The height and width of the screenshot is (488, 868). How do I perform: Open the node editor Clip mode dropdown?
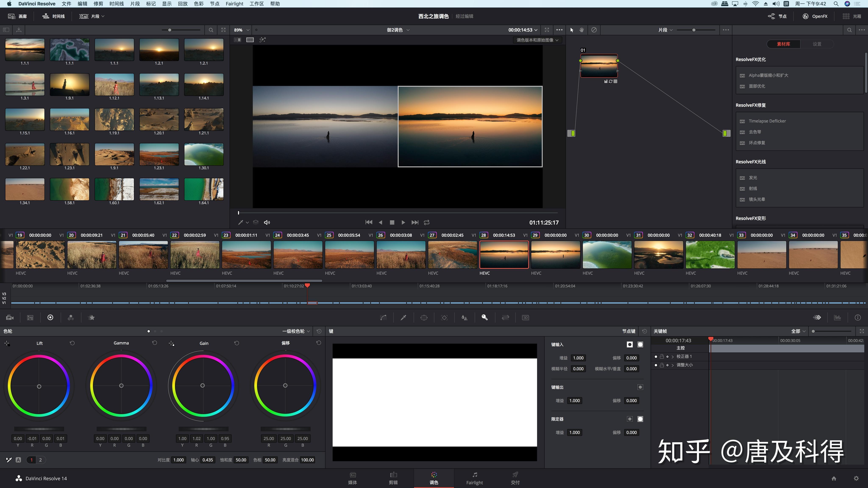click(x=665, y=30)
